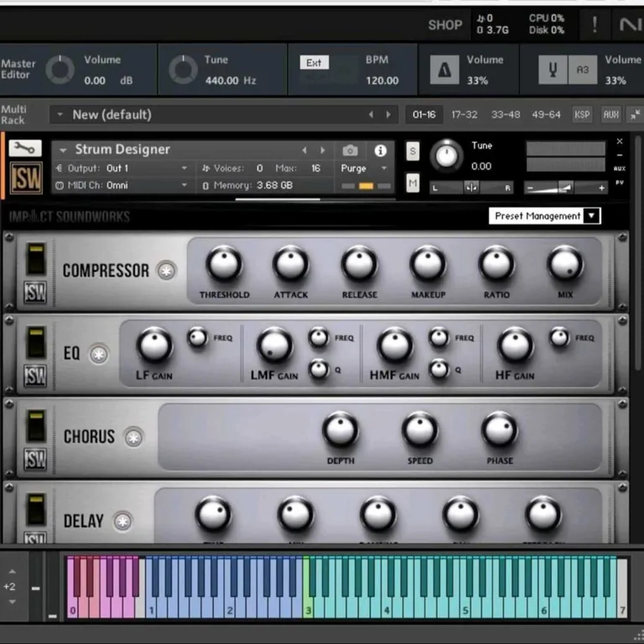Toggle the Ext BPM sync button
This screenshot has width=644, height=644.
point(314,63)
